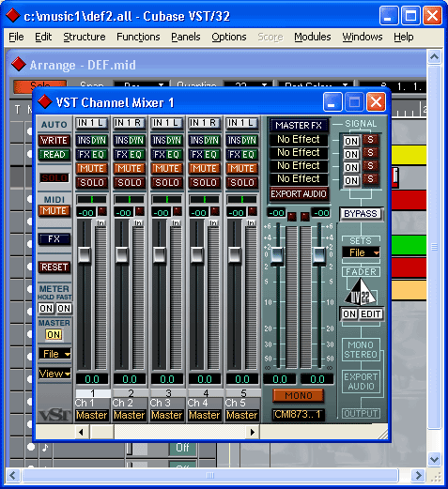Open the File menu
Image resolution: width=448 pixels, height=489 pixels.
tap(16, 37)
